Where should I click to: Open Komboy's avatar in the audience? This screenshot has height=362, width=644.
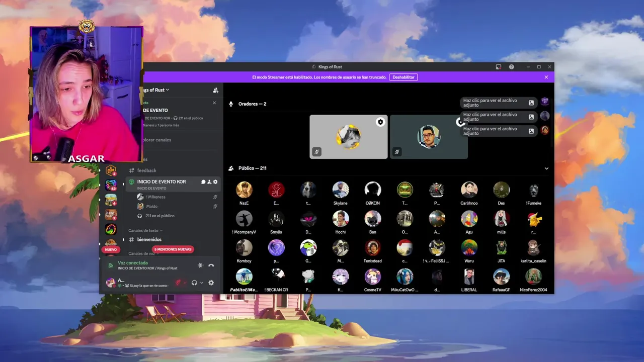(x=244, y=247)
